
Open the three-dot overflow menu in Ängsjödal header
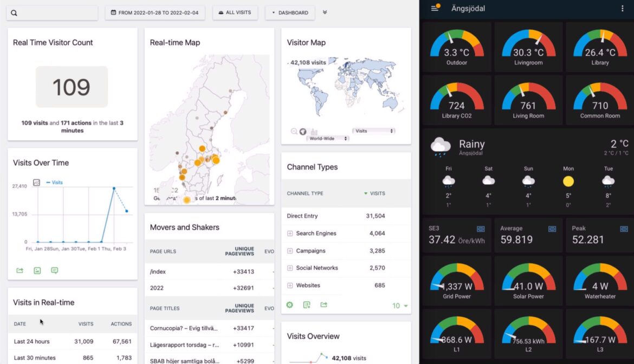click(x=622, y=9)
